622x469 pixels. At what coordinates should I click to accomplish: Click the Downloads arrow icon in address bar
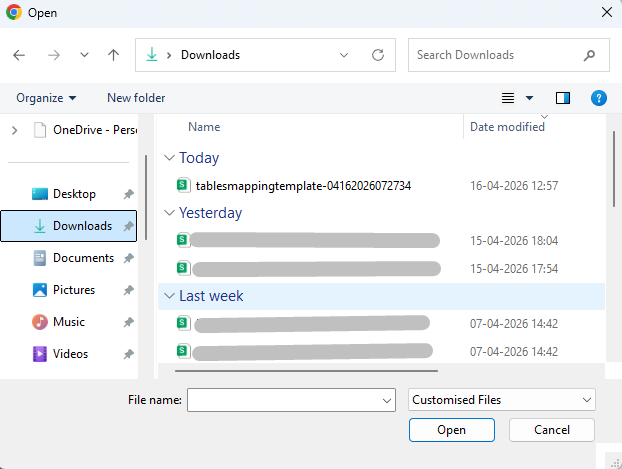click(152, 55)
